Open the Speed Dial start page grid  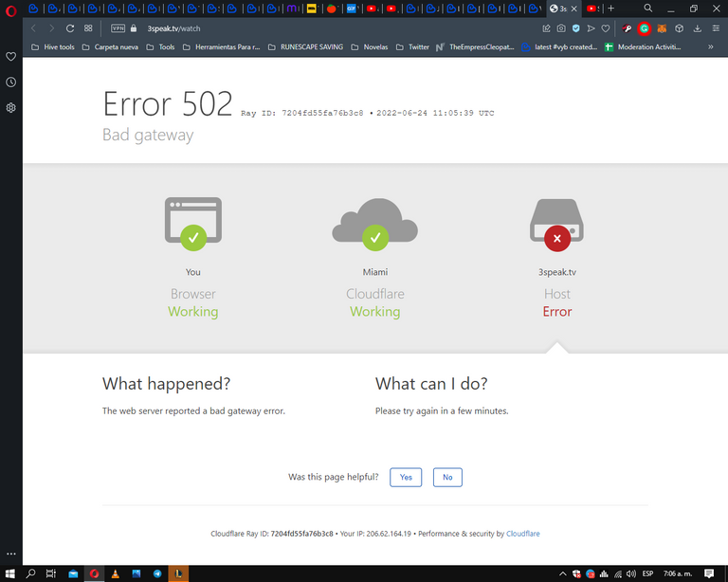(x=88, y=28)
